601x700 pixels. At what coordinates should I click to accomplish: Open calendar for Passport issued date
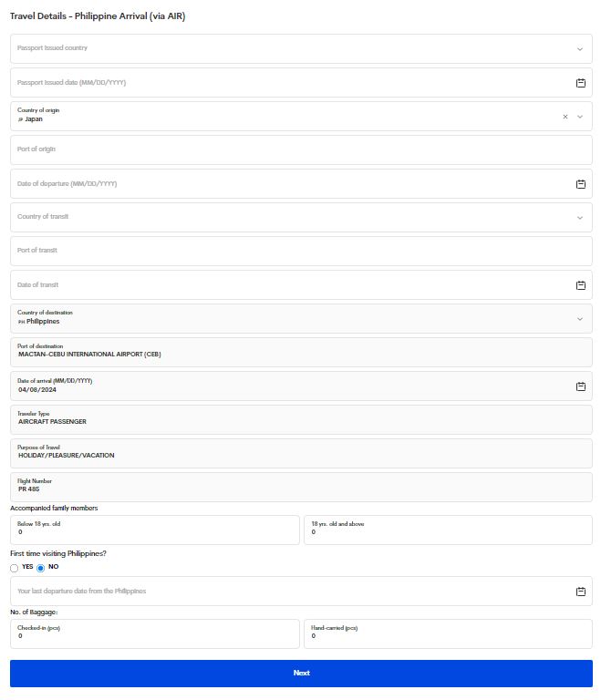(581, 83)
